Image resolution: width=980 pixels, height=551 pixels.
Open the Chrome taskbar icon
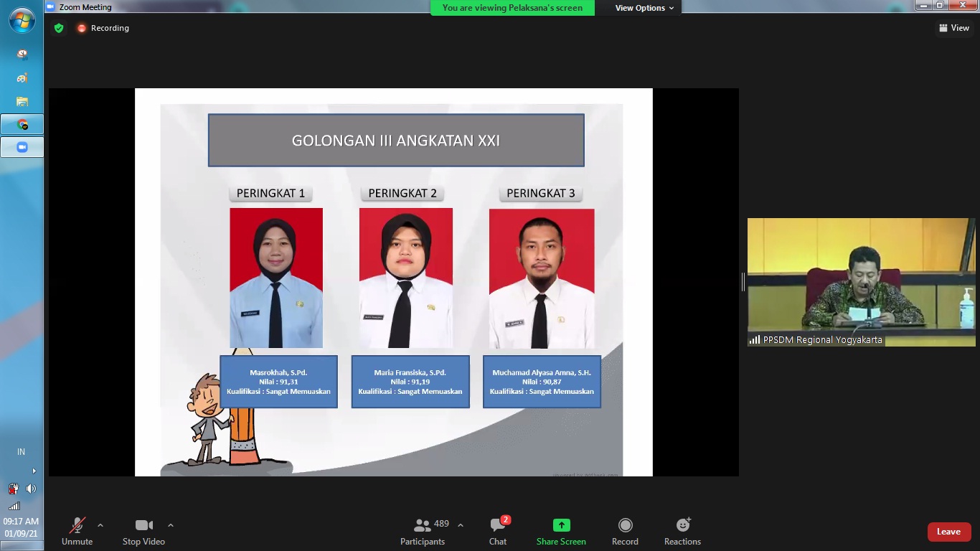click(x=22, y=124)
